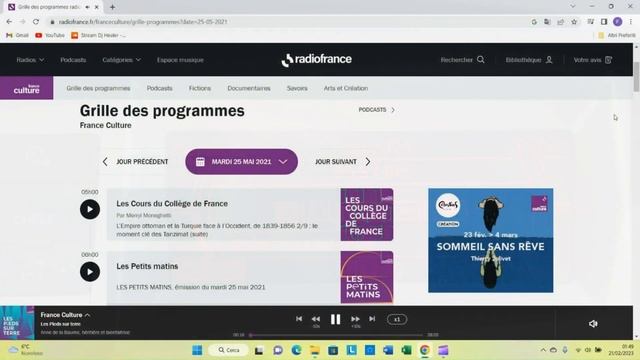
Task: Open Bibliothèque user account
Action: point(529,60)
